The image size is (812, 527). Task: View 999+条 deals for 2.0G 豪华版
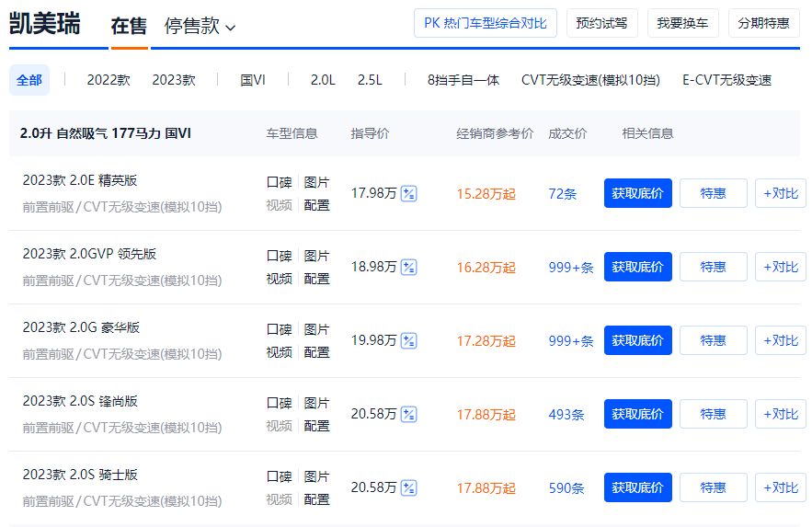pyautogui.click(x=571, y=340)
